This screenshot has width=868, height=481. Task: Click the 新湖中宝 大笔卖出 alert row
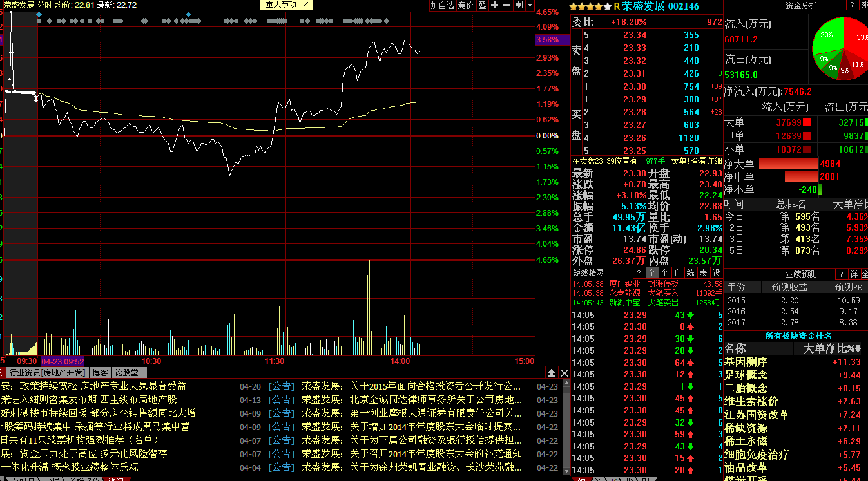tap(647, 302)
